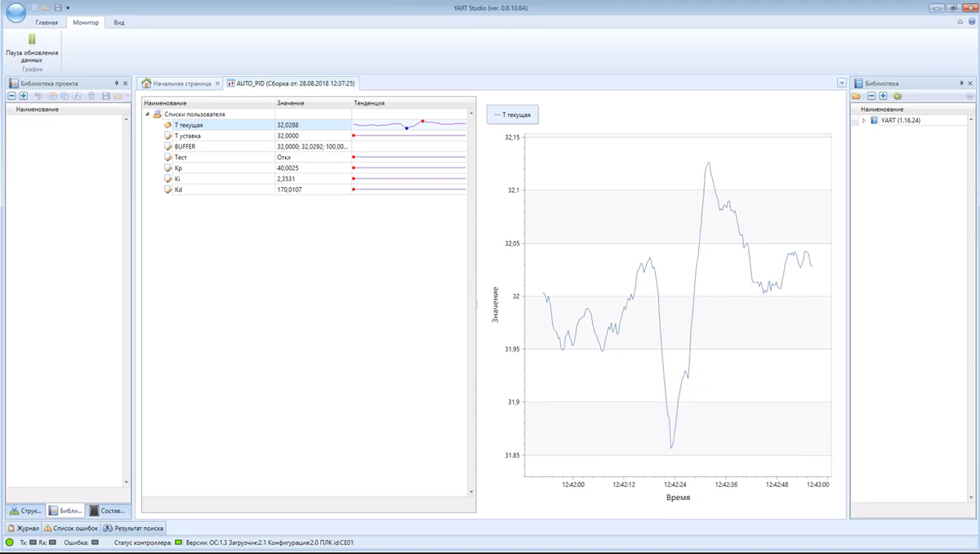Viewport: 980px width, 554px height.
Task: Click the delete trash icon in Библиотека проекта toolbar
Action: 92,96
